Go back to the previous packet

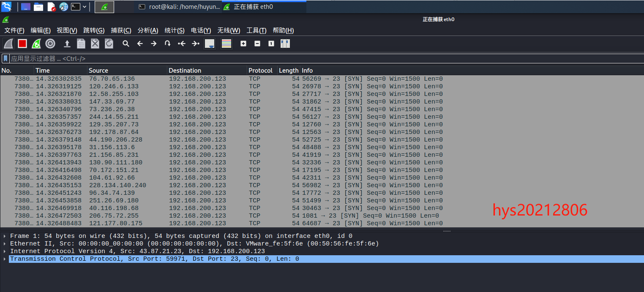coord(140,44)
